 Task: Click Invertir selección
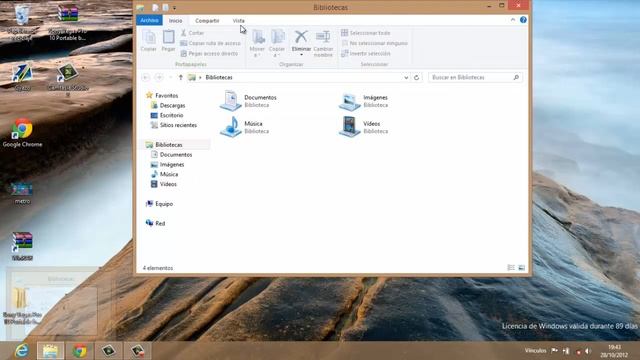coord(366,53)
